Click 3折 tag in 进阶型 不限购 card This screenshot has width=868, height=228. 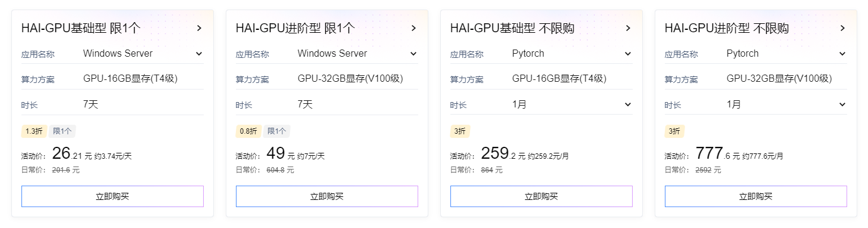tap(674, 131)
